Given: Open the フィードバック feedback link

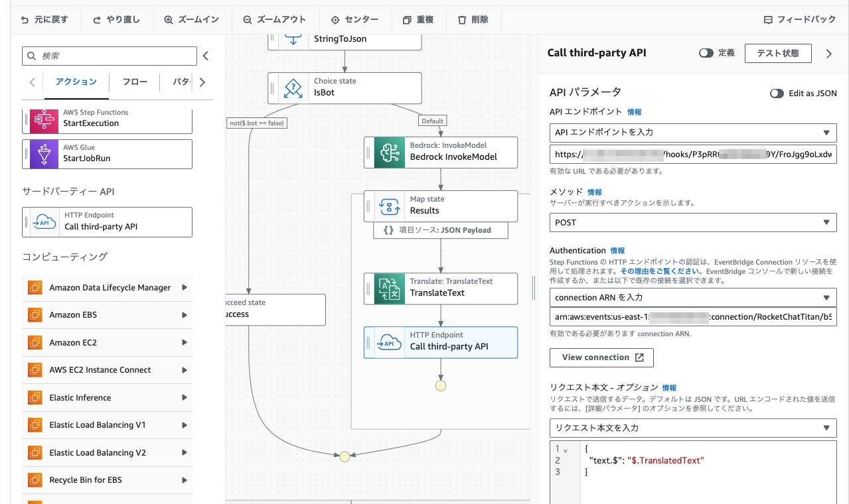Looking at the screenshot, I should click(800, 20).
